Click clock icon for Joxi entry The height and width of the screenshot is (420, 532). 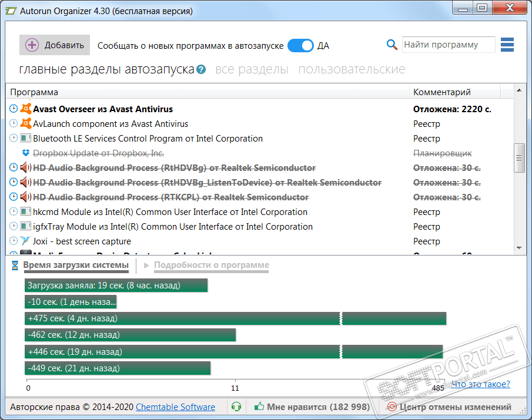(14, 241)
